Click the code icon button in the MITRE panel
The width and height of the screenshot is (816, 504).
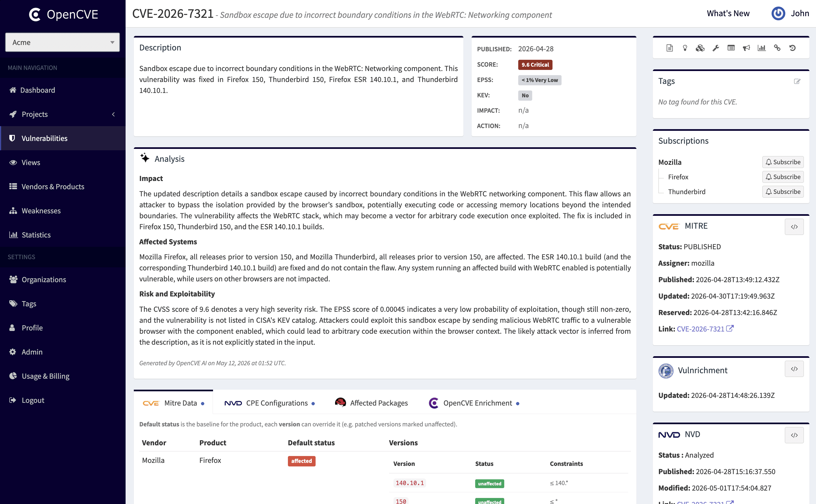tap(794, 227)
